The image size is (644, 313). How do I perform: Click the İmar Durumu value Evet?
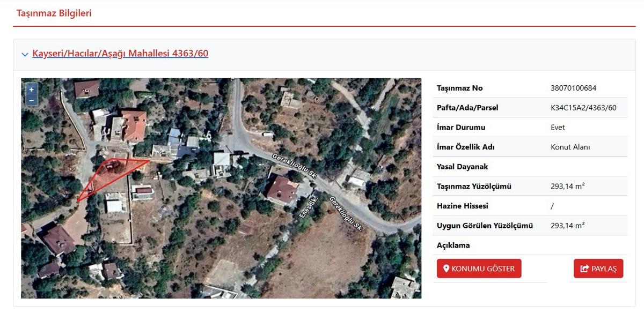point(558,128)
